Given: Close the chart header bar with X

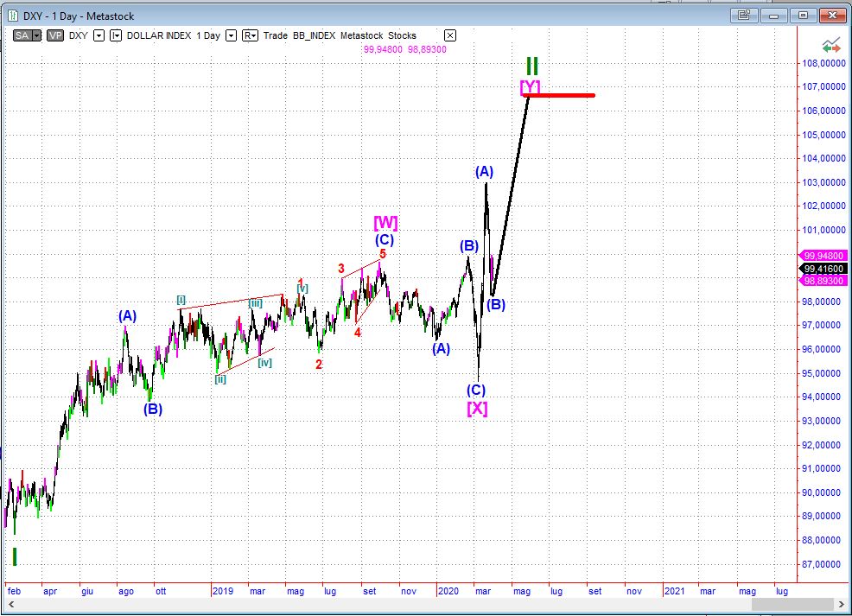Looking at the screenshot, I should tap(449, 35).
